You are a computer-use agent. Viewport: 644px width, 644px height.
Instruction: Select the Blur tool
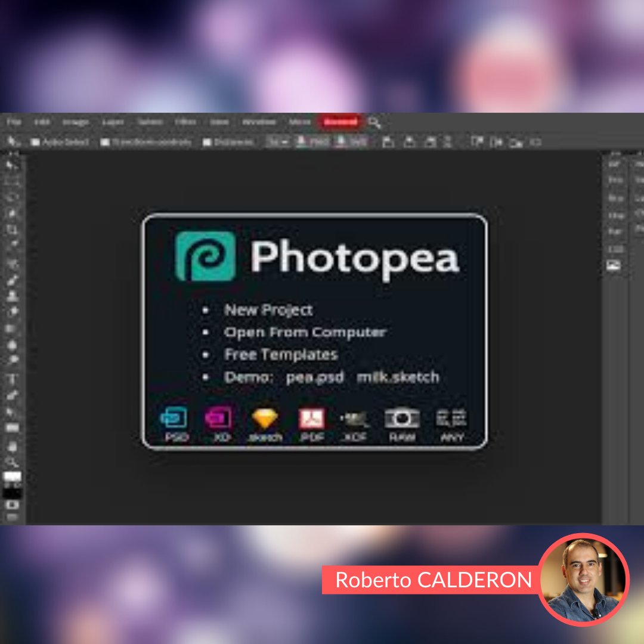[12, 345]
